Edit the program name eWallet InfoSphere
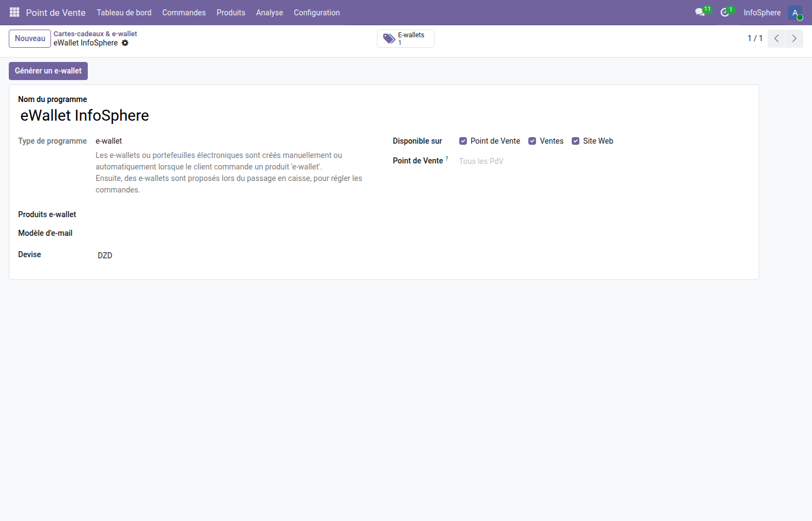812x521 pixels. pos(84,115)
